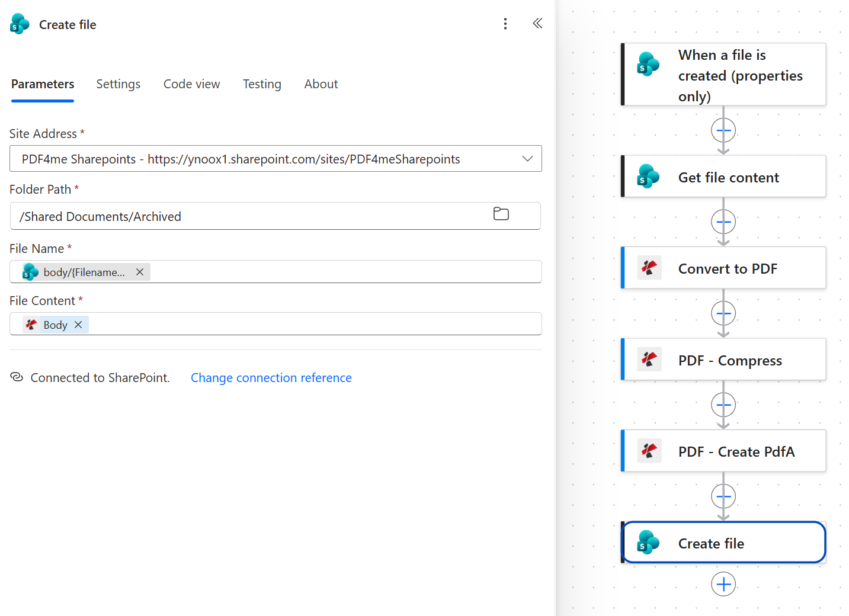Insert step after the trigger using plus button
Image resolution: width=849 pixels, height=616 pixels.
pos(723,130)
